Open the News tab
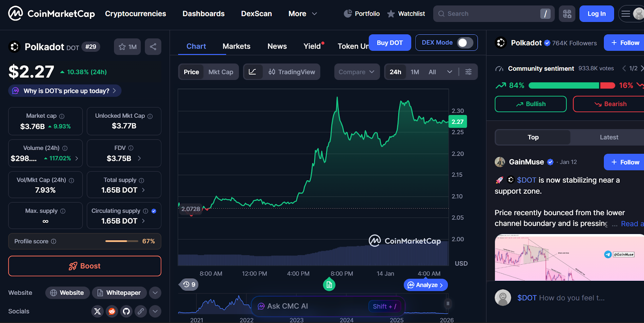644x323 pixels. (x=277, y=46)
